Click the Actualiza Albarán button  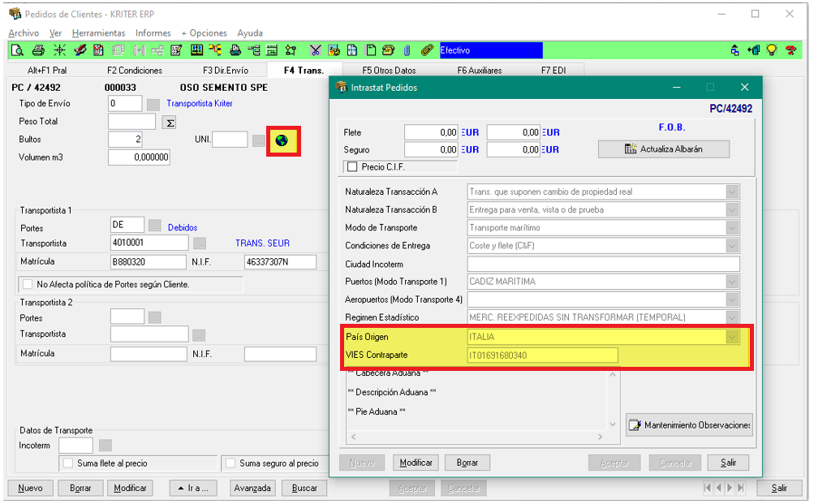tap(663, 149)
